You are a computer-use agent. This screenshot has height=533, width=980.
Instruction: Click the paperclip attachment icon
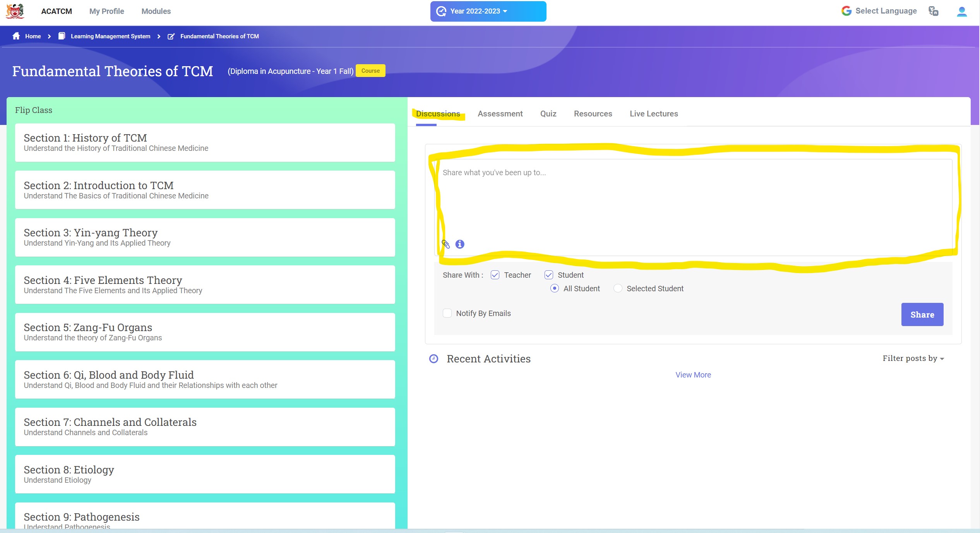pos(446,244)
